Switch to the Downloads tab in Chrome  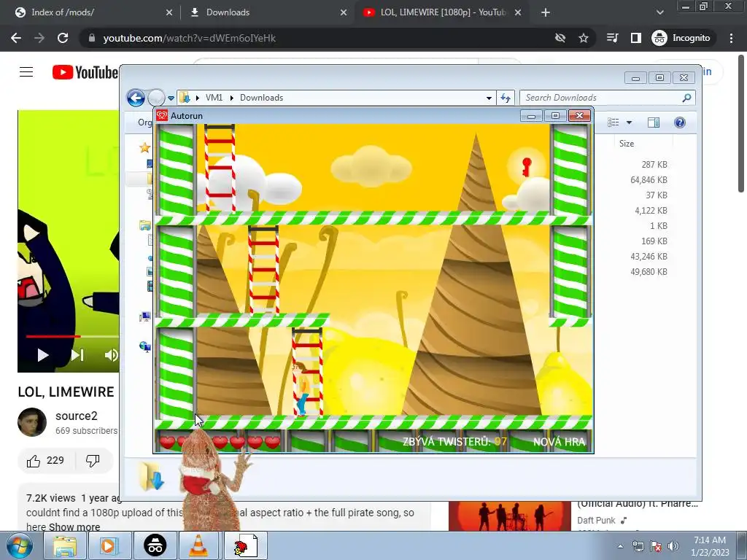(x=267, y=12)
